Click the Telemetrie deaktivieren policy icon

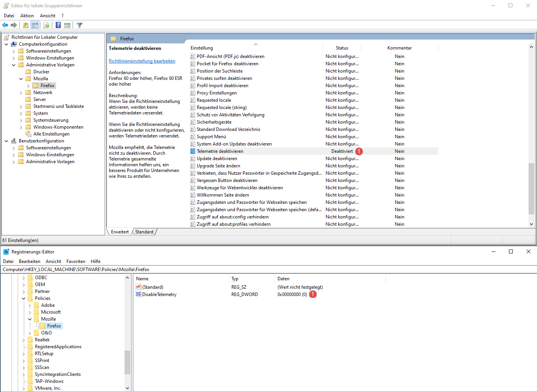pyautogui.click(x=193, y=151)
